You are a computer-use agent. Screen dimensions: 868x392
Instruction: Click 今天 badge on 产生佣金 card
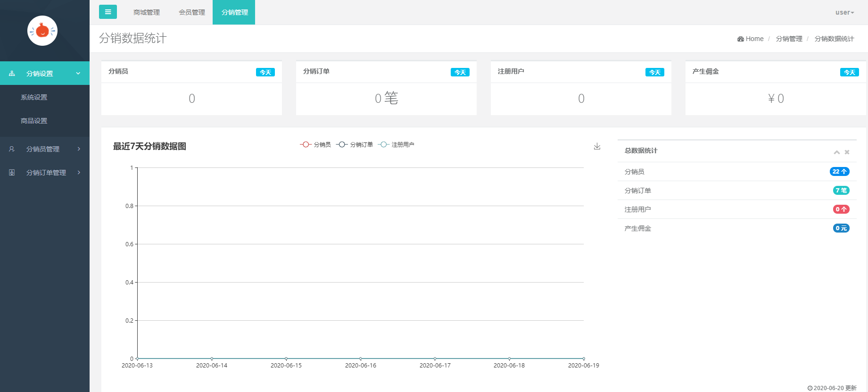[x=850, y=72]
